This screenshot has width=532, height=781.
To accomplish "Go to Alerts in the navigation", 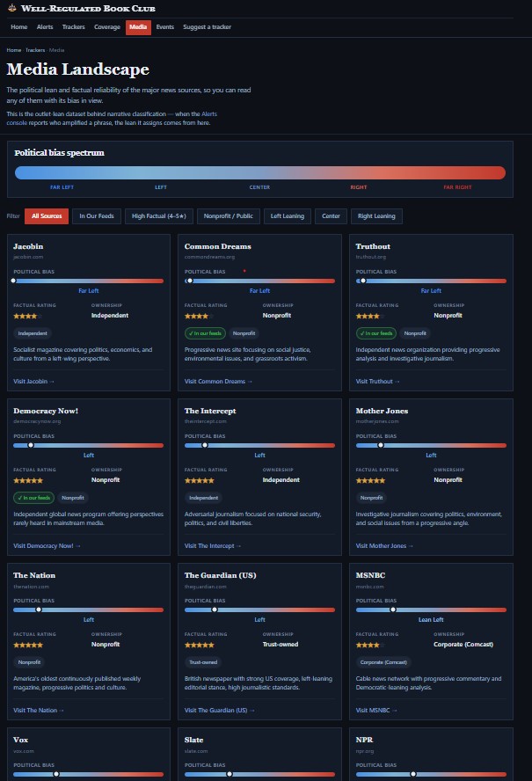I will point(45,27).
